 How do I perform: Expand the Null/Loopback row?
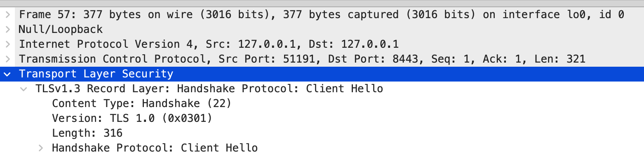[7, 30]
